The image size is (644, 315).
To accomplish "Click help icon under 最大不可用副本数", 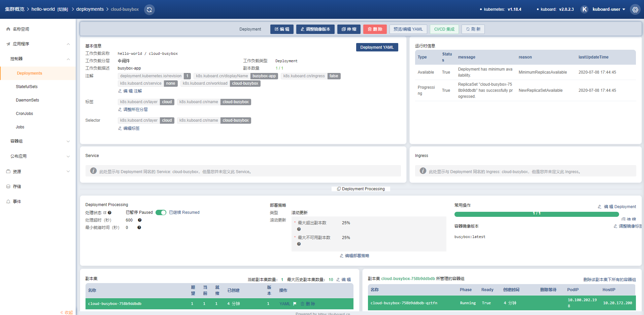I will (299, 244).
